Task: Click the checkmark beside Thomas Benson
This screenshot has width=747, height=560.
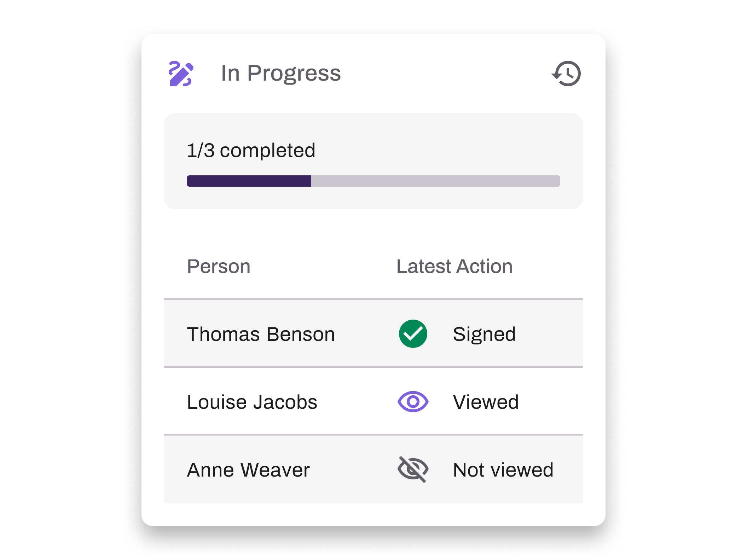Action: coord(412,333)
